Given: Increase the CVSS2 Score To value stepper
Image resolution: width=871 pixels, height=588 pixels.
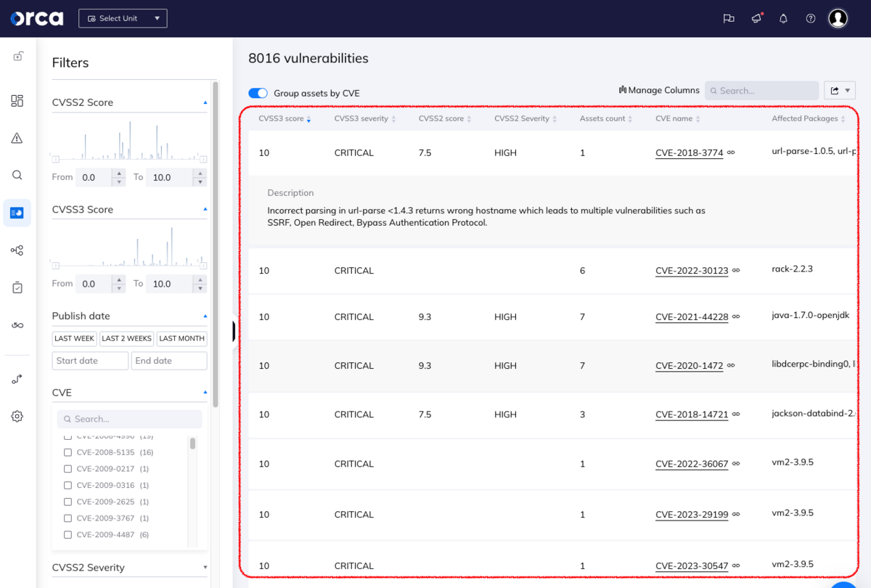Looking at the screenshot, I should pos(200,173).
